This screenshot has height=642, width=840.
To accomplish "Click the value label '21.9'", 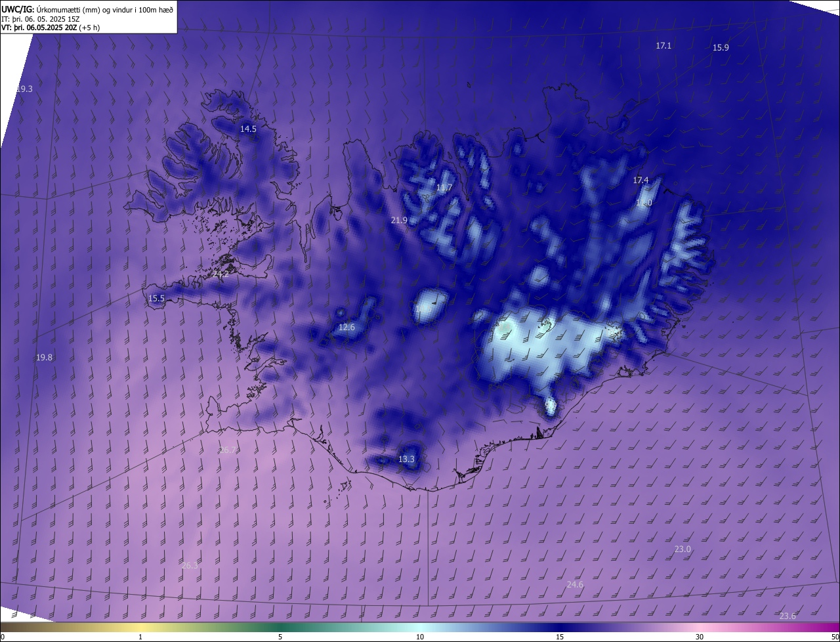I will click(x=399, y=221).
